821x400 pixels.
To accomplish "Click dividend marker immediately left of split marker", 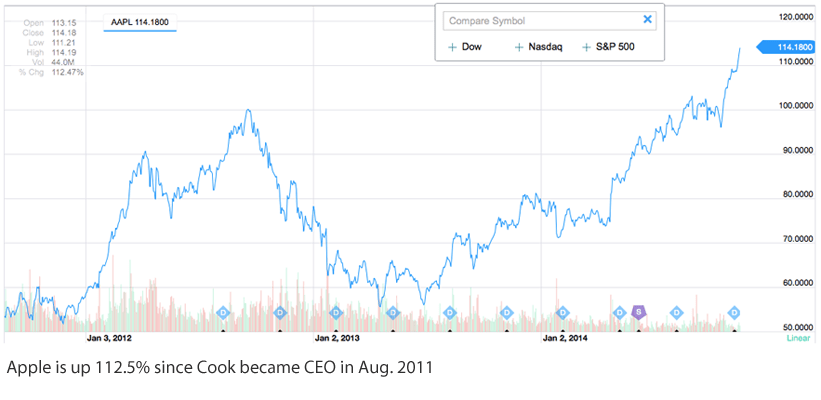I will click(x=619, y=312).
